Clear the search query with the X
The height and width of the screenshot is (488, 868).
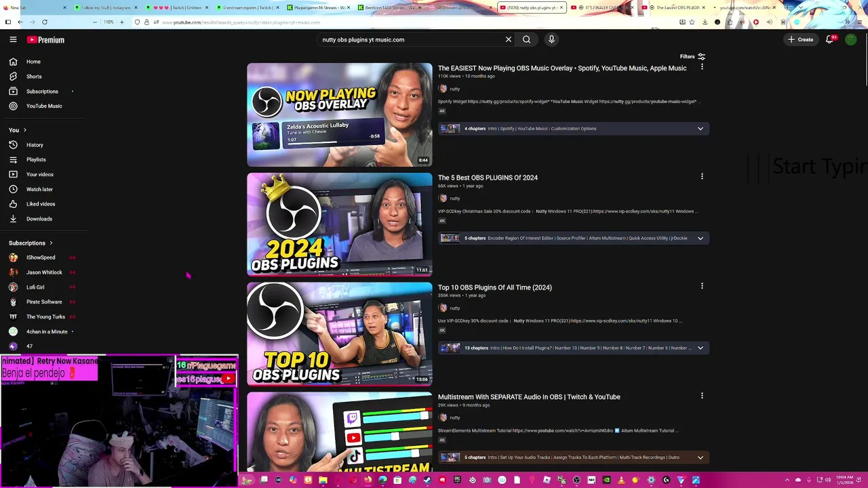point(509,39)
